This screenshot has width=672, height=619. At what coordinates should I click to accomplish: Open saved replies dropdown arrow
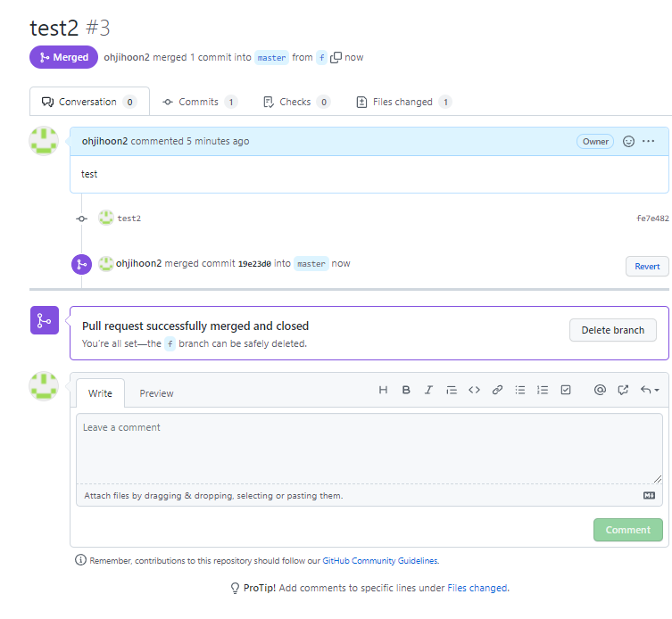tap(650, 390)
